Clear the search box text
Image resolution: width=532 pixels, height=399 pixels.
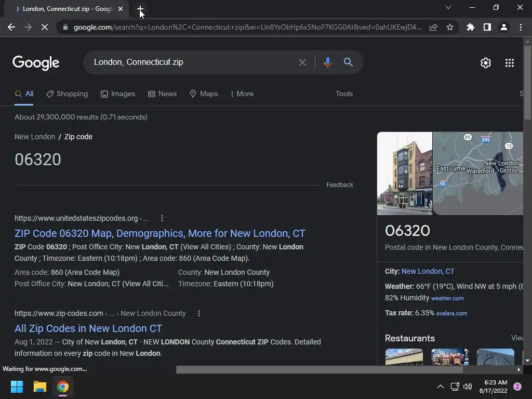tap(302, 62)
